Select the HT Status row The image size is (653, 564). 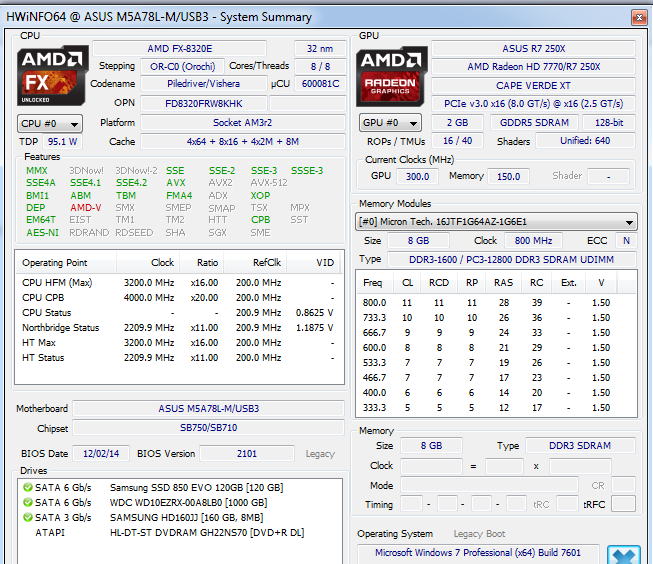tap(179, 358)
